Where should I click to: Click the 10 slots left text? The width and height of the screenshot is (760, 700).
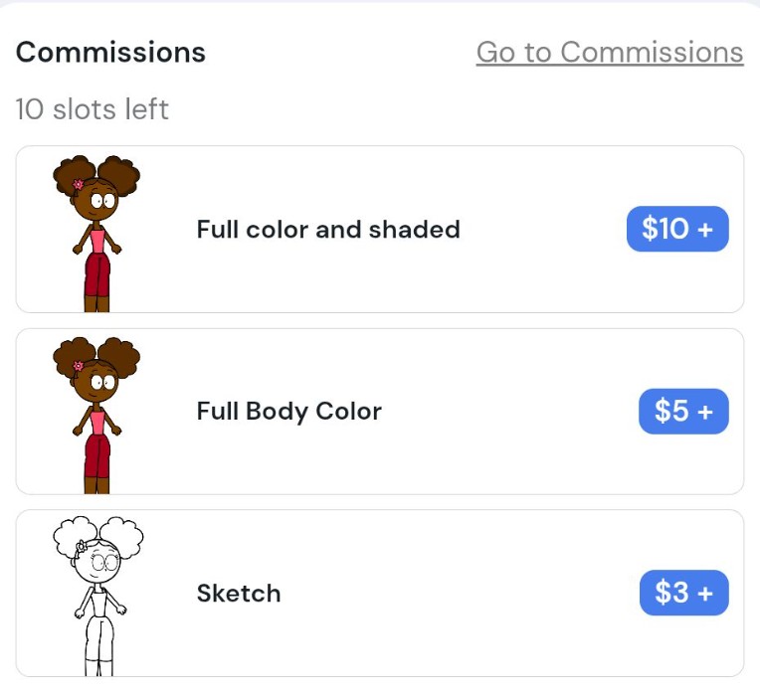pos(93,109)
